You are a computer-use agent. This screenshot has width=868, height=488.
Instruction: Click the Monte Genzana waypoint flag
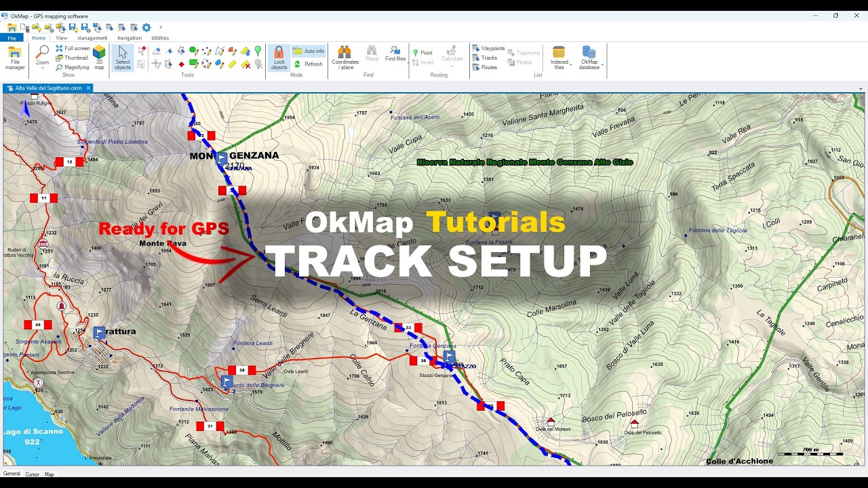click(222, 159)
